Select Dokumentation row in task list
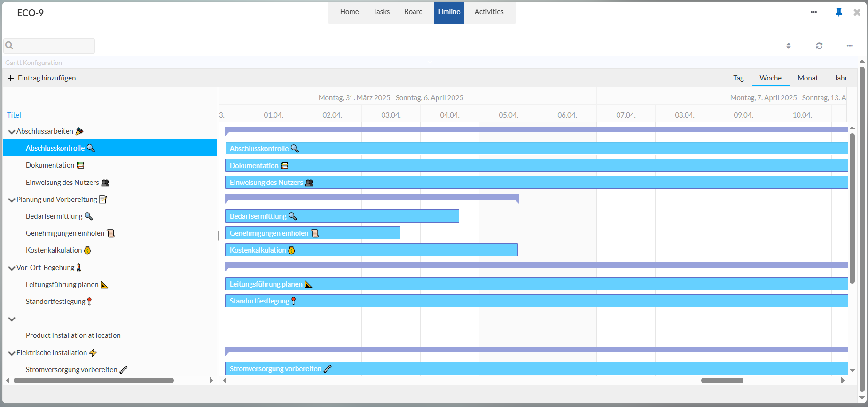This screenshot has height=407, width=868. tap(50, 165)
